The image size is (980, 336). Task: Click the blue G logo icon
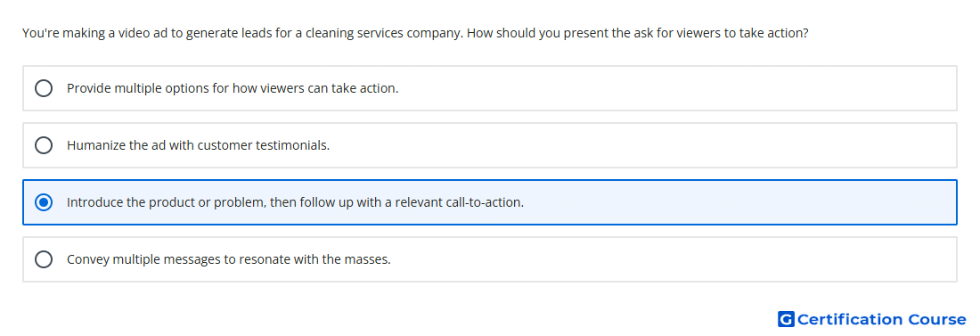(786, 319)
